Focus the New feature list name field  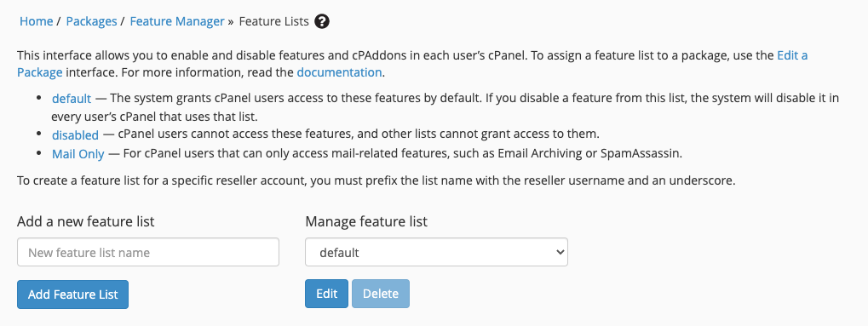tap(148, 253)
